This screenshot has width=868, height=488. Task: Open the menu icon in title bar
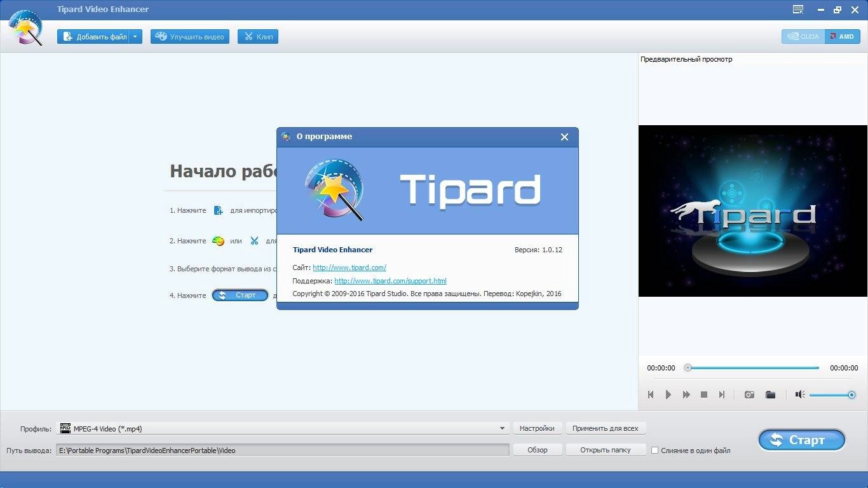[x=798, y=10]
